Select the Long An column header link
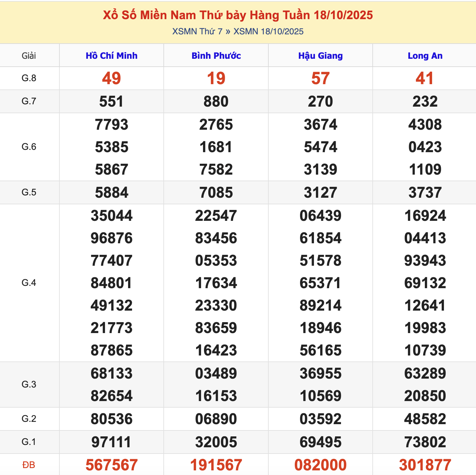 tap(425, 56)
